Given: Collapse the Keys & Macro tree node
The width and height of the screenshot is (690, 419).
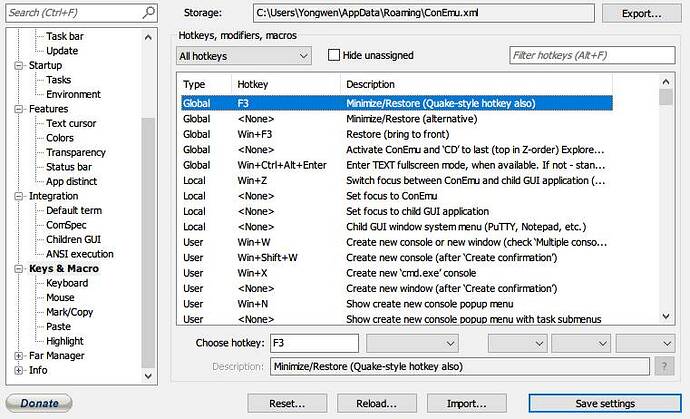Looking at the screenshot, I should [19, 269].
